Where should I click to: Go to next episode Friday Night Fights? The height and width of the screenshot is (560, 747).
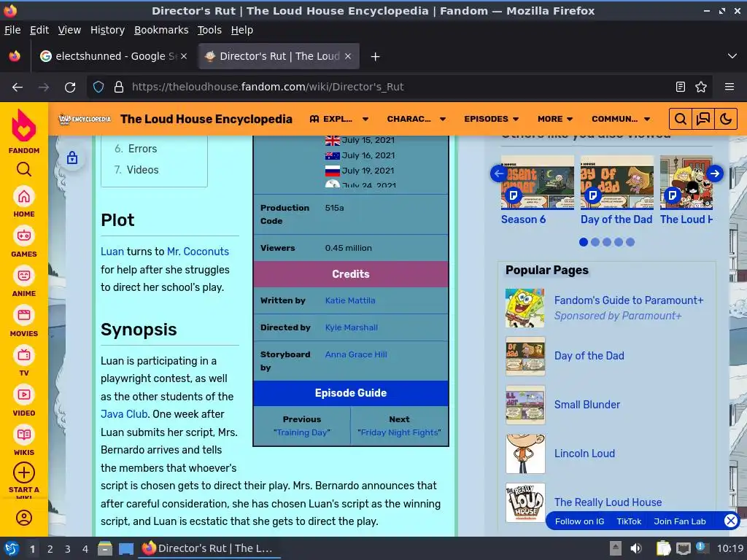pyautogui.click(x=399, y=432)
